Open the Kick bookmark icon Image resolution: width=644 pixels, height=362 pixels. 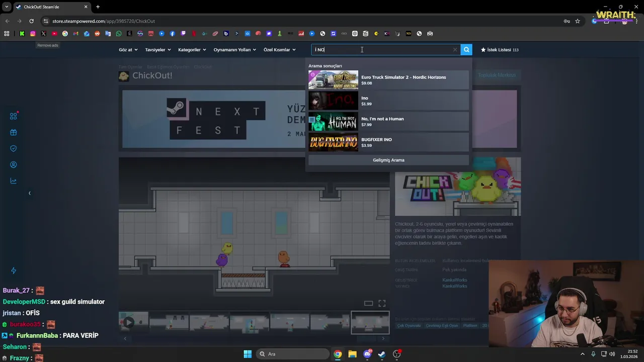22,34
